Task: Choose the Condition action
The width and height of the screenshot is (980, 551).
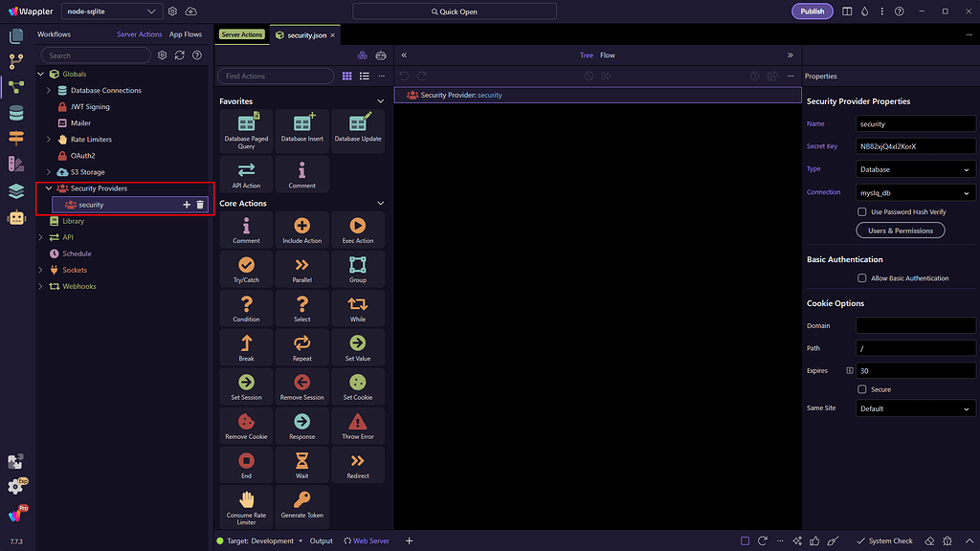Action: pos(246,309)
